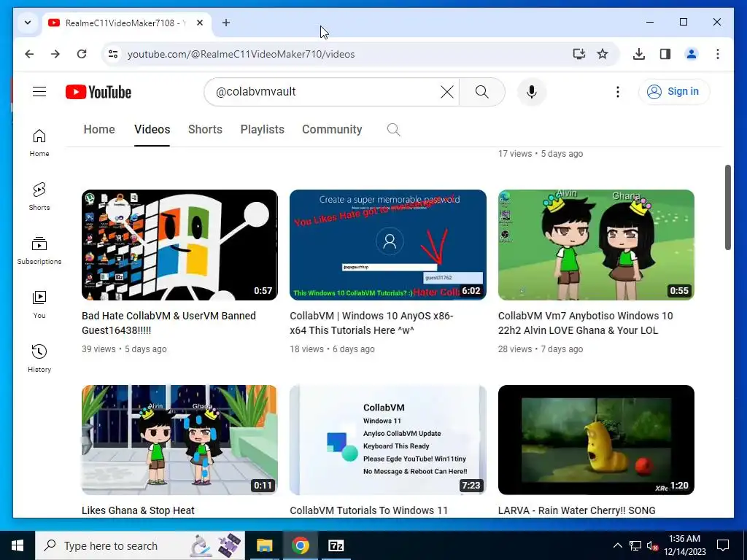Switch to the channel Shorts tab
The image size is (747, 560).
coord(205,130)
